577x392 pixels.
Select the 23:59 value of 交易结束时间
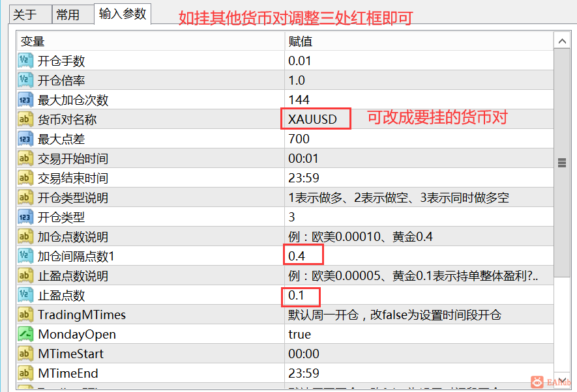point(419,178)
